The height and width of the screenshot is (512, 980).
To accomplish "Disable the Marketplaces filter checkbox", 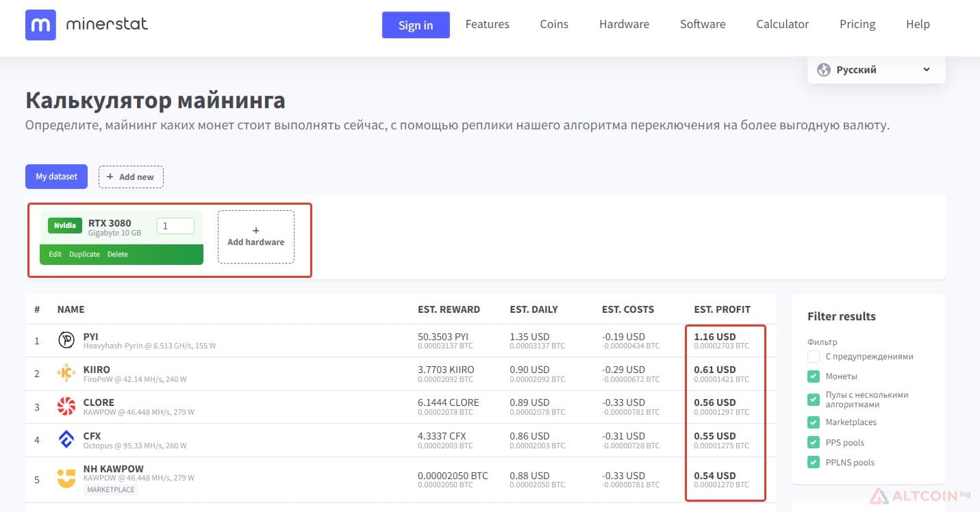I will coord(814,422).
